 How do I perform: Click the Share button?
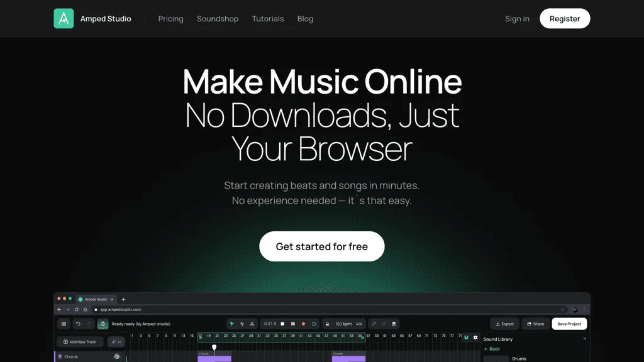click(x=536, y=324)
